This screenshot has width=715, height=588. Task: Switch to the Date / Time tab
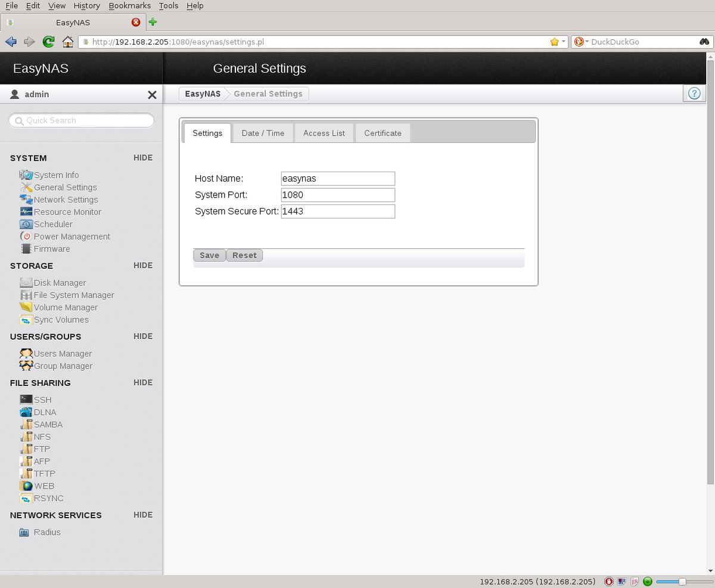point(263,133)
